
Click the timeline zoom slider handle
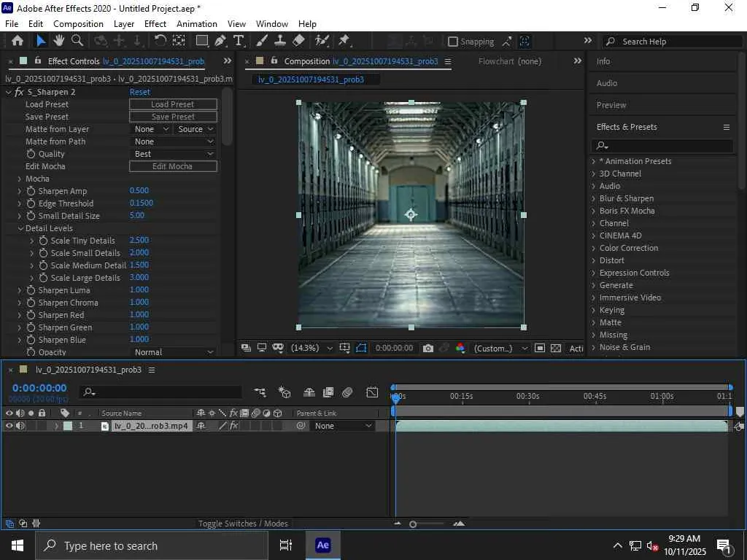(x=413, y=524)
